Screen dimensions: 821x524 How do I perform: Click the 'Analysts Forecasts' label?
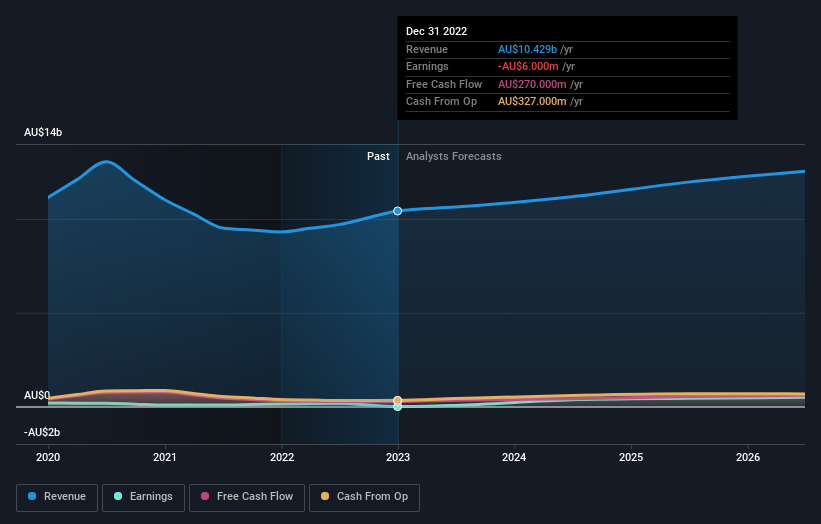coord(453,156)
